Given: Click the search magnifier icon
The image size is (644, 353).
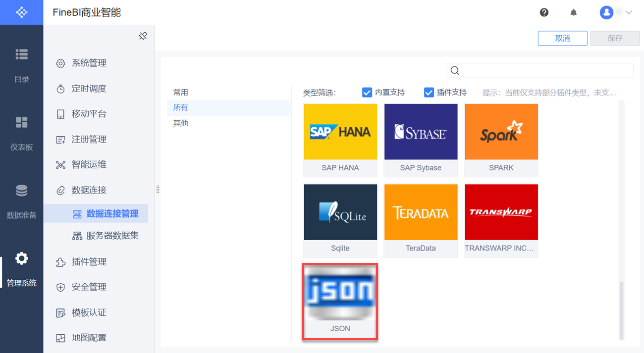Looking at the screenshot, I should pos(455,70).
